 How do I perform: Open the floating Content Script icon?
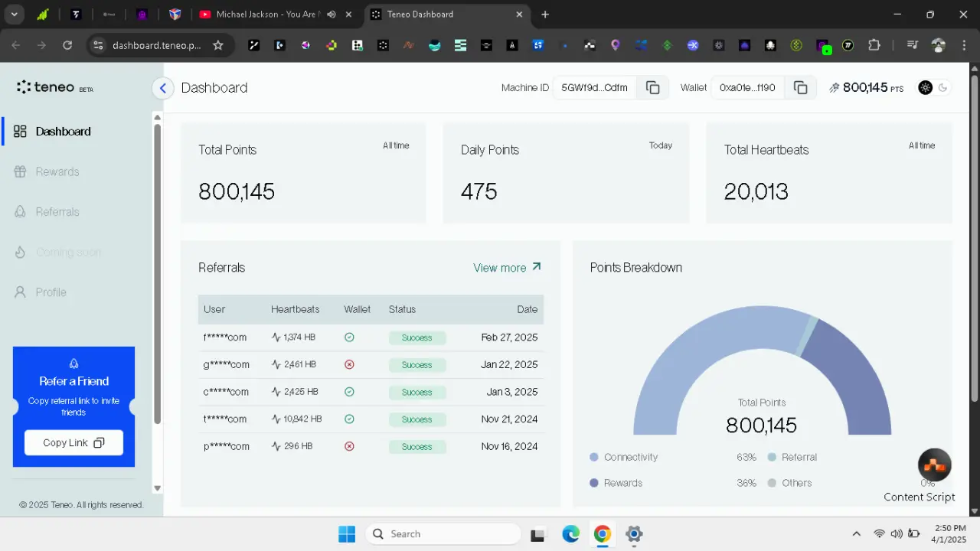tap(934, 465)
